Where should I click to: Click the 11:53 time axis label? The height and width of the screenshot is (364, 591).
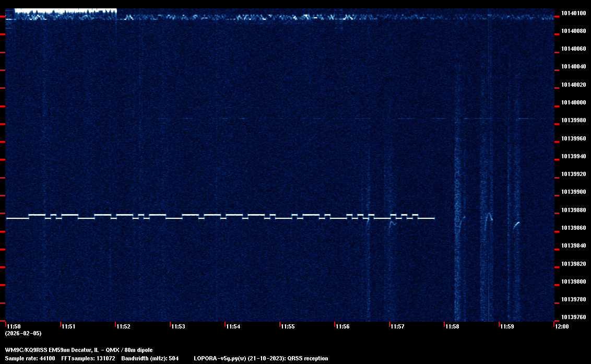tap(178, 326)
